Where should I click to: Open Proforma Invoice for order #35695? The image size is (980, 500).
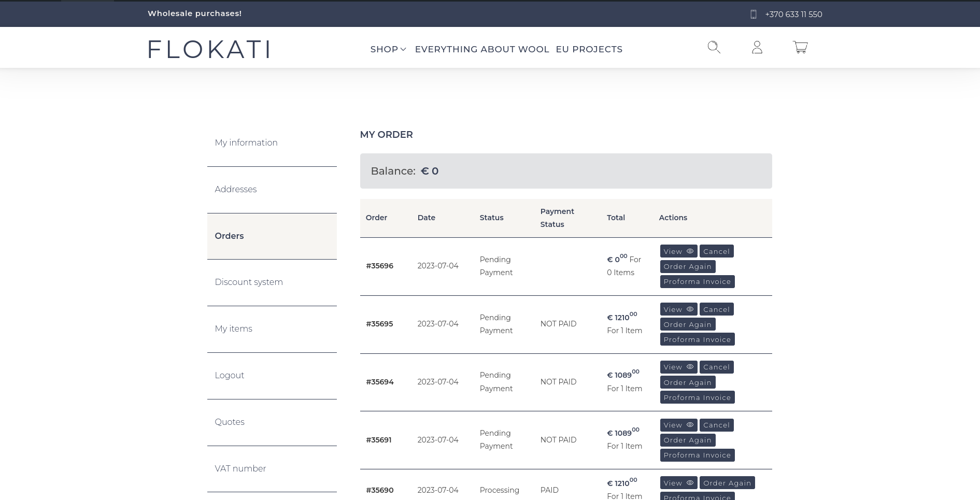tap(697, 339)
